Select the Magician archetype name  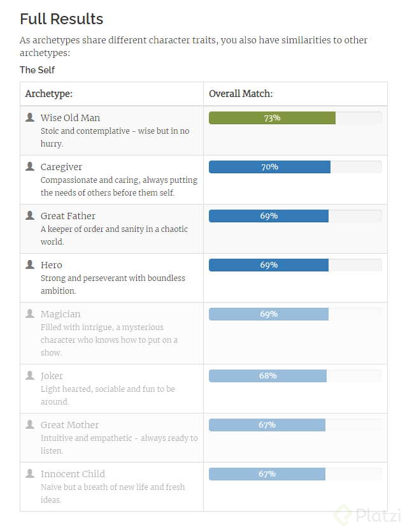point(60,314)
